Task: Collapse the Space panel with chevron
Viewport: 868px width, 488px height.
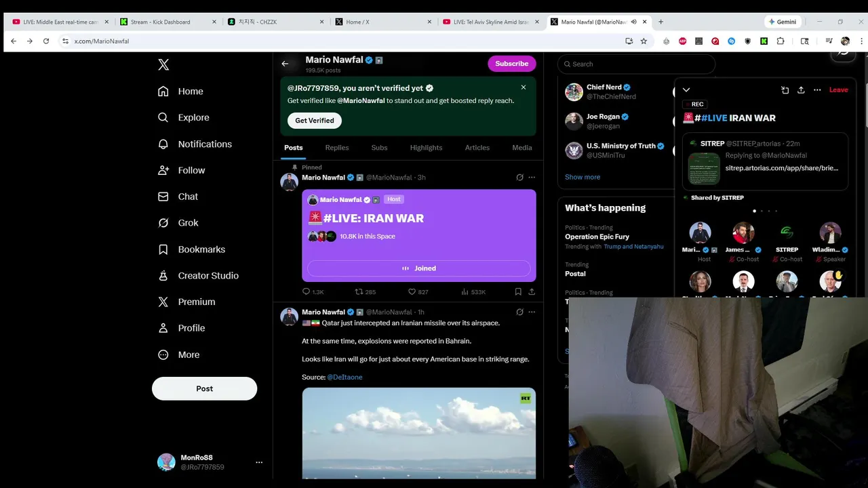Action: click(686, 89)
